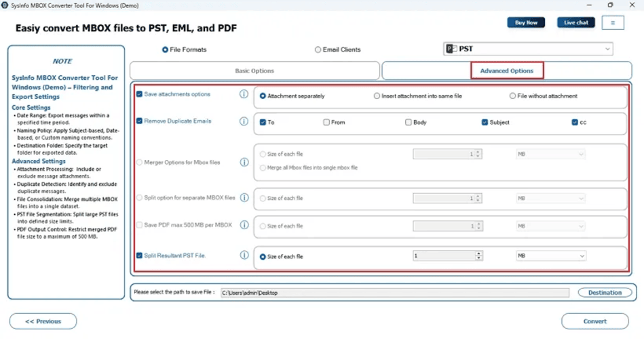
Task: Check the From duplicate filter
Action: click(326, 122)
